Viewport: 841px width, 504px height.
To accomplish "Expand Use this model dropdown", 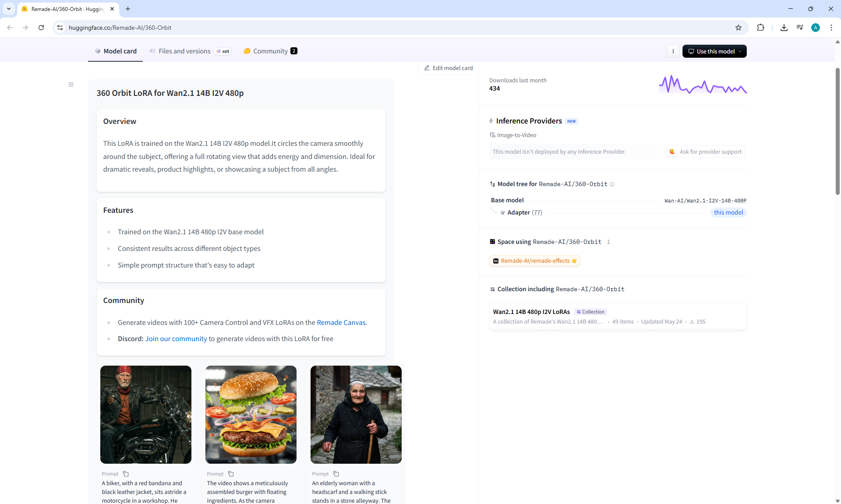I will (714, 51).
